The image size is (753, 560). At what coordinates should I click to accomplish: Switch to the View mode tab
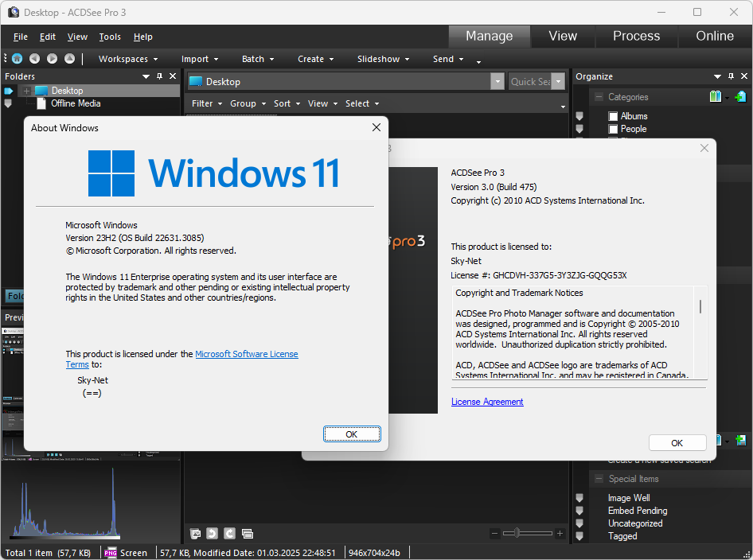click(x=563, y=37)
